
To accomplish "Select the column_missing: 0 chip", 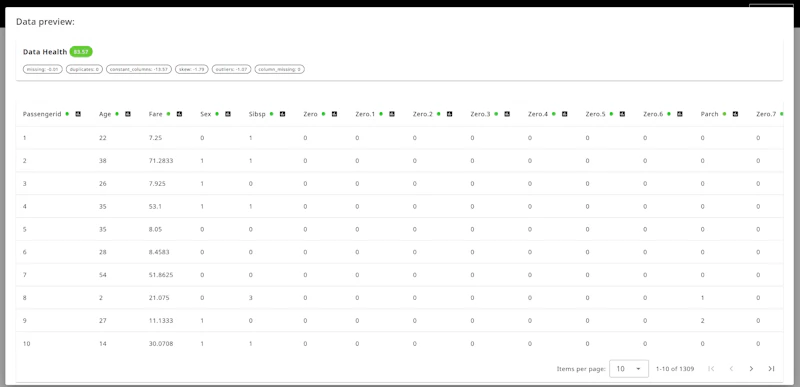I will 279,69.
